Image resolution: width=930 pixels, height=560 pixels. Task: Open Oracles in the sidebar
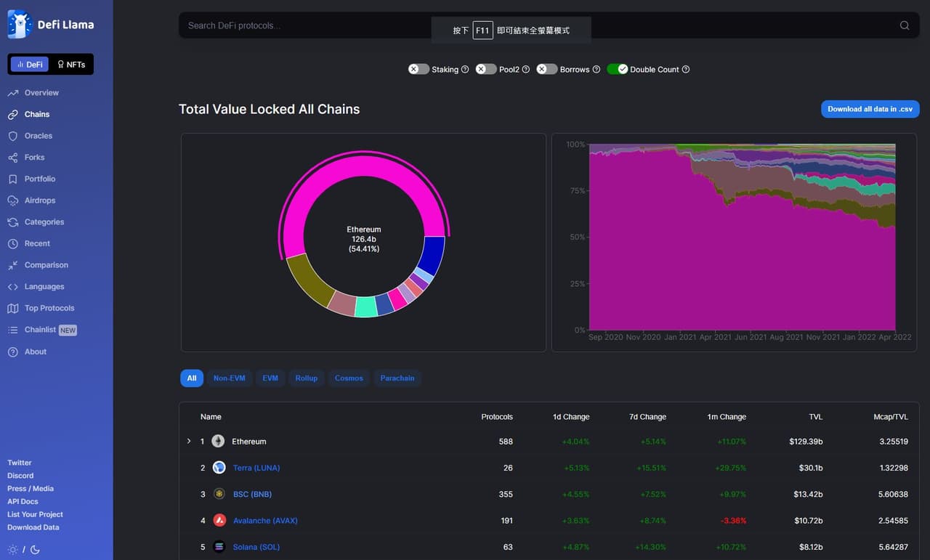(x=38, y=136)
